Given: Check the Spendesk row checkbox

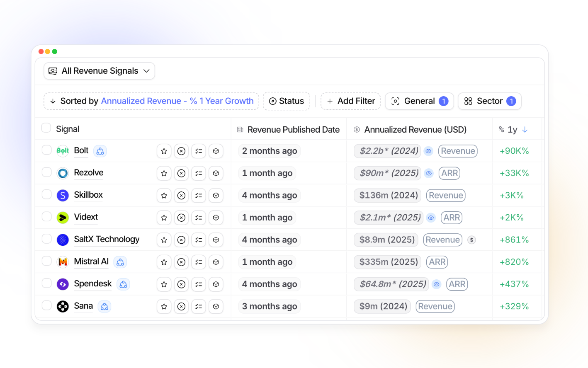Looking at the screenshot, I should pos(47,283).
